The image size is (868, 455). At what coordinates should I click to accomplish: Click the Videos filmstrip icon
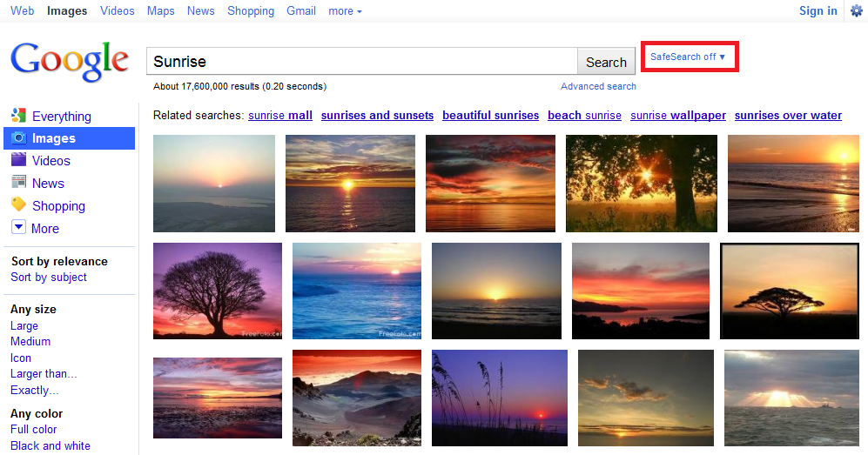(18, 160)
